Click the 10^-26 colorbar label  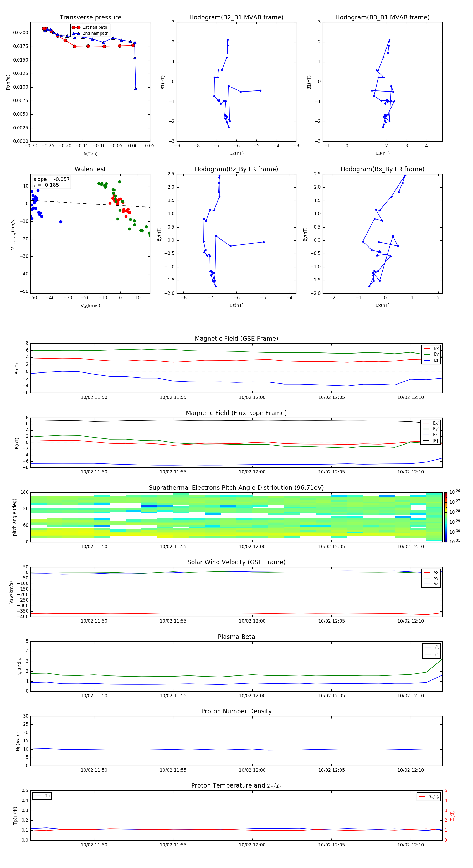pyautogui.click(x=455, y=492)
